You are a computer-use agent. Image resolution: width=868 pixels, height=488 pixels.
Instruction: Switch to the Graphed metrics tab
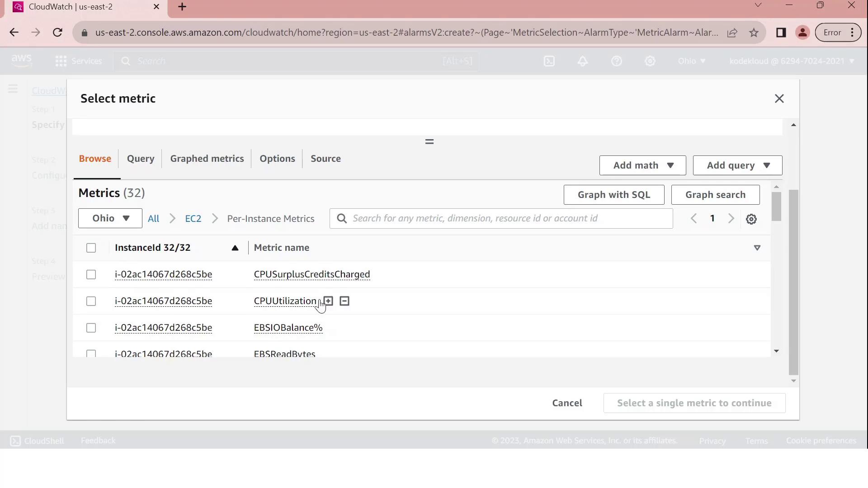[207, 159]
